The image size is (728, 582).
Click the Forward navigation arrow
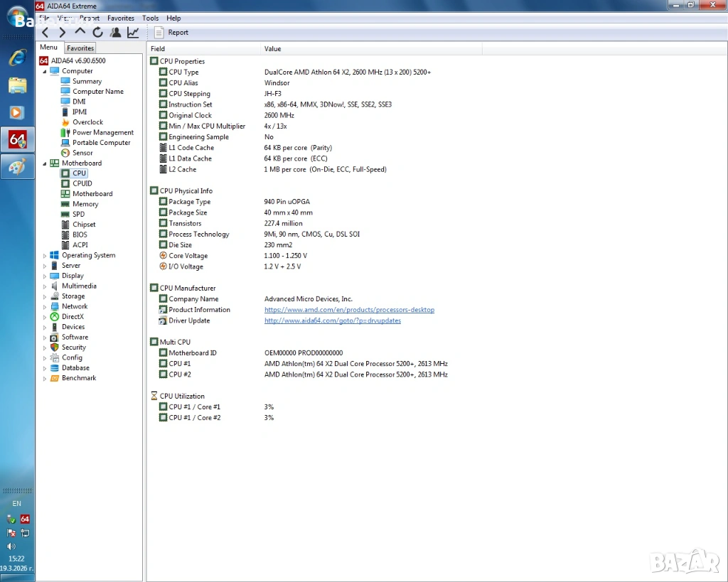(x=63, y=33)
